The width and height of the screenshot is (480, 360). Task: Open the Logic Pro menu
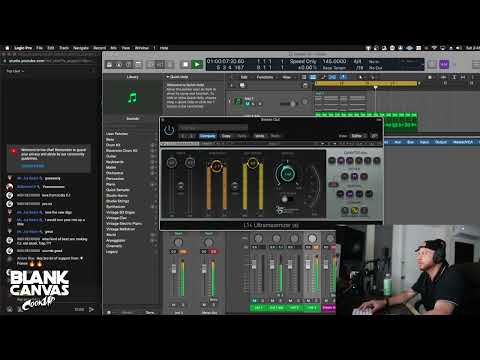point(23,48)
